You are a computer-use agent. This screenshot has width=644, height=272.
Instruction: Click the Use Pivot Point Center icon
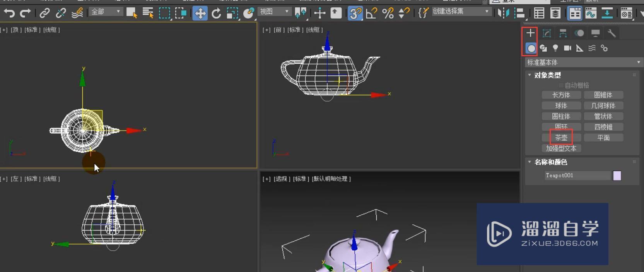pos(301,13)
